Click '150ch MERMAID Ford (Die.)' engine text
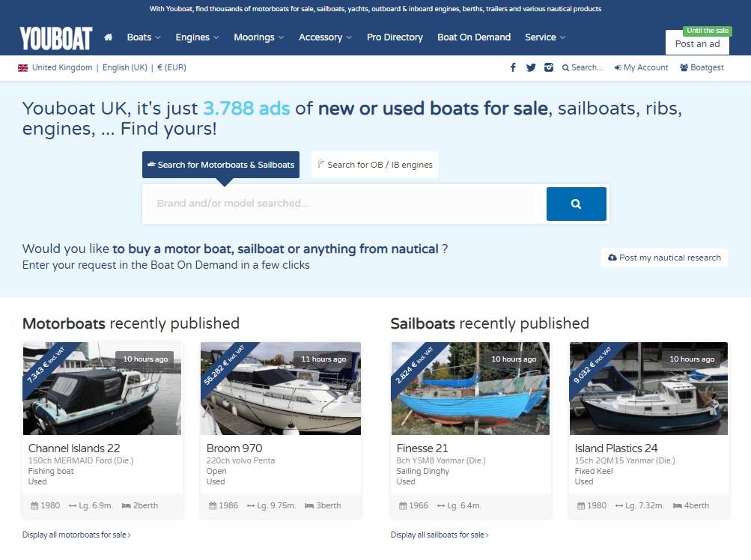Image resolution: width=751 pixels, height=560 pixels. (81, 461)
